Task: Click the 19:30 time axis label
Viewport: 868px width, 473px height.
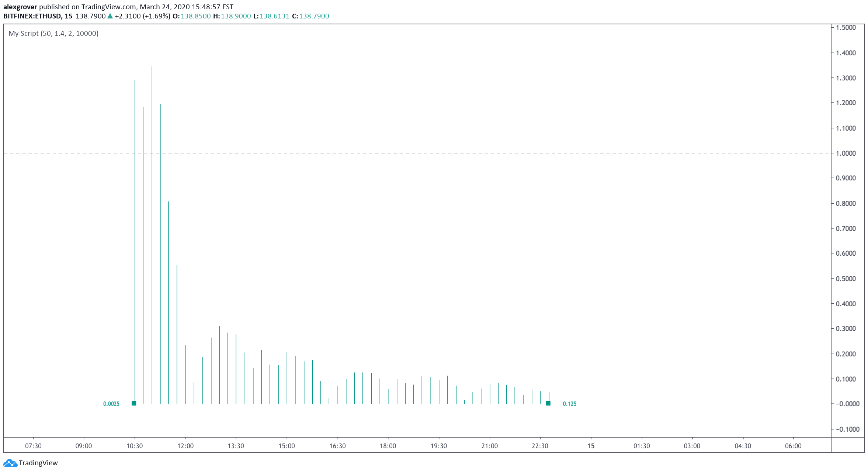Action: [439, 446]
